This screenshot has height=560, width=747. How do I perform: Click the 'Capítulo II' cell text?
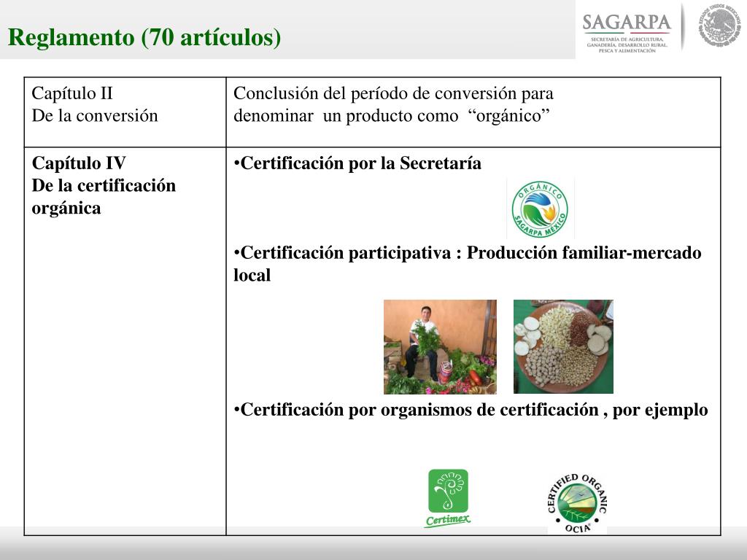[x=72, y=93]
